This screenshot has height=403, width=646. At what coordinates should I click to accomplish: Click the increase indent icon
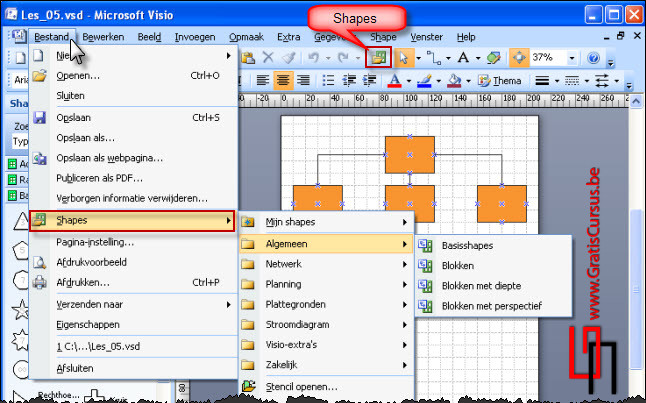click(x=370, y=80)
